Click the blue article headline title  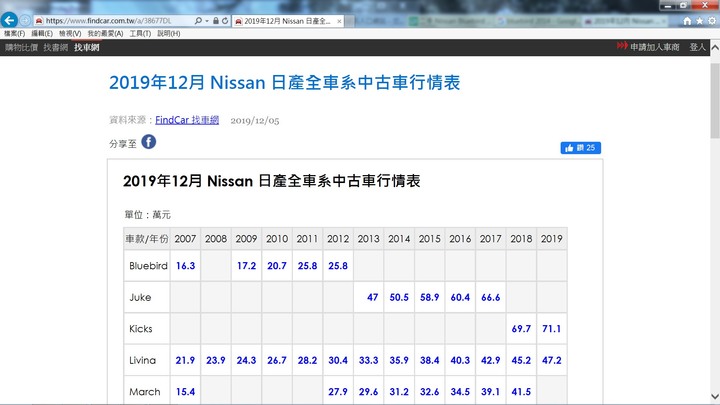[x=285, y=83]
